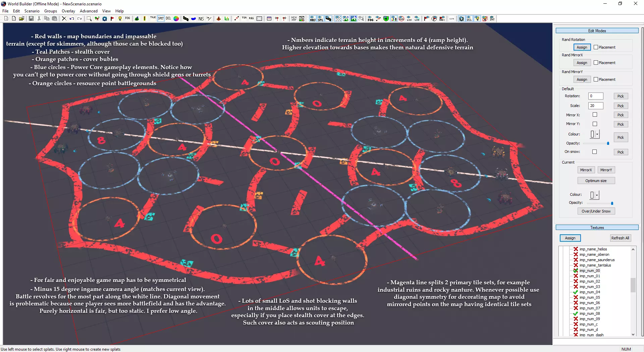Open the View menu

[106, 11]
